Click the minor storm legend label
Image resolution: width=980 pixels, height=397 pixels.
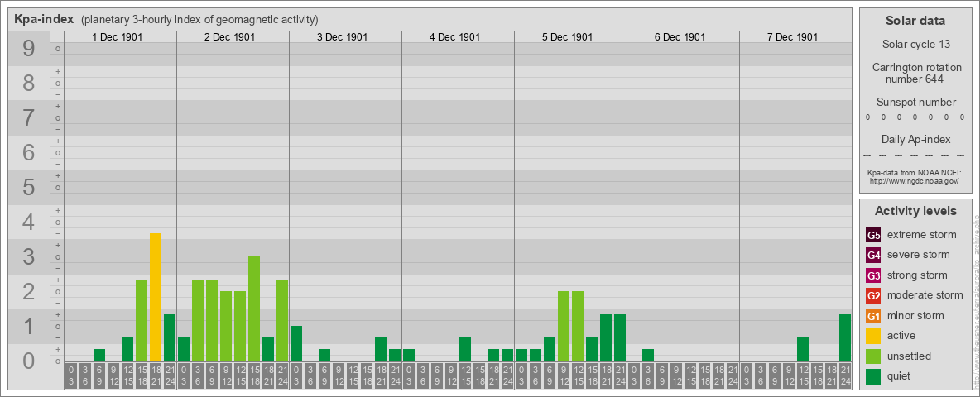tap(915, 316)
